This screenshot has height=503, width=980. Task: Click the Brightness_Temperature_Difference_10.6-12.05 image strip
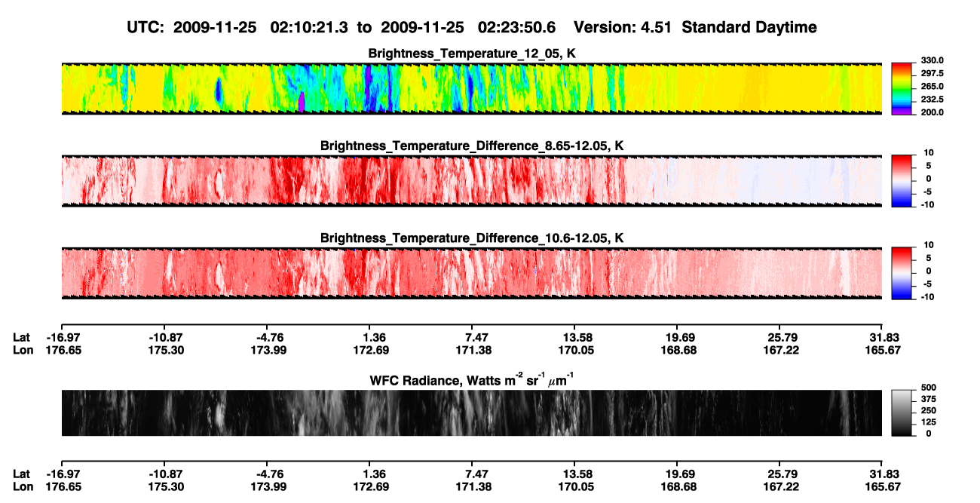[471, 273]
